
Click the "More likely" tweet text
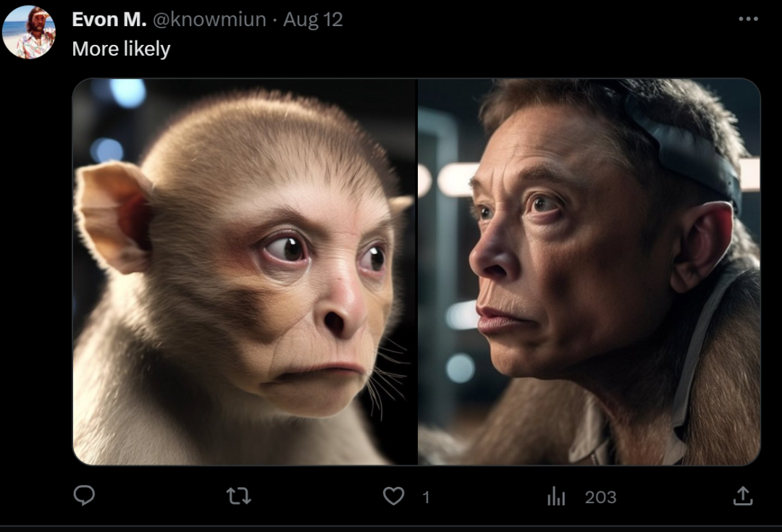click(x=121, y=49)
